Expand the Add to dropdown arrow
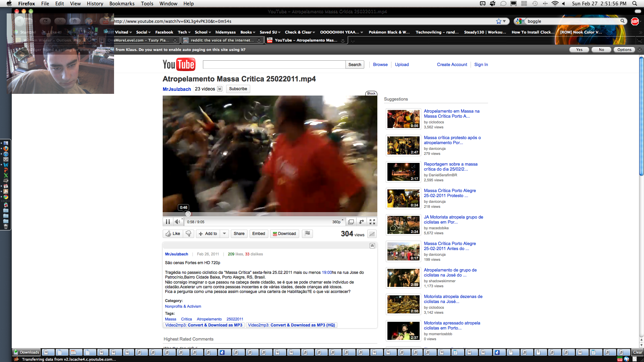 coord(224,234)
